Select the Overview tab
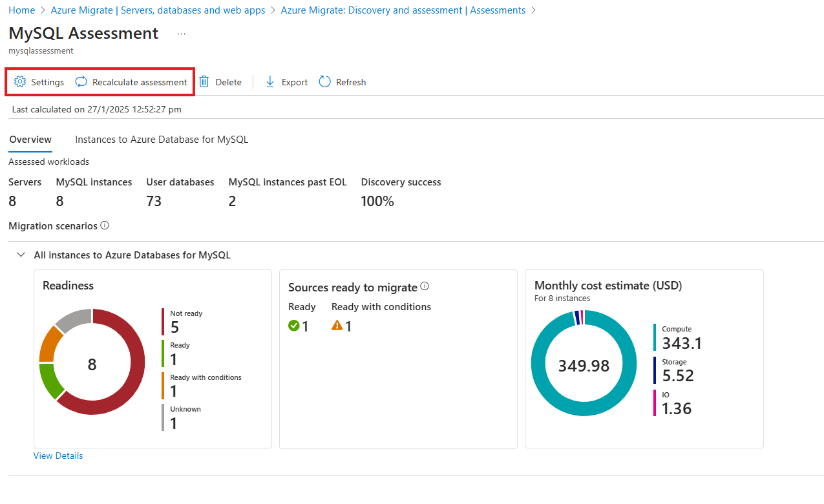 pyautogui.click(x=30, y=139)
